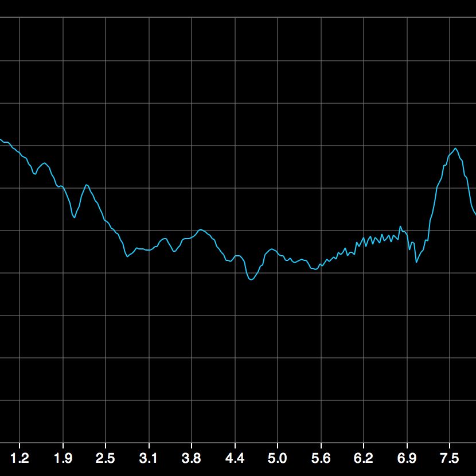This screenshot has height=476, width=476.
Task: Click the 6.9 x-axis label
Action: click(407, 458)
